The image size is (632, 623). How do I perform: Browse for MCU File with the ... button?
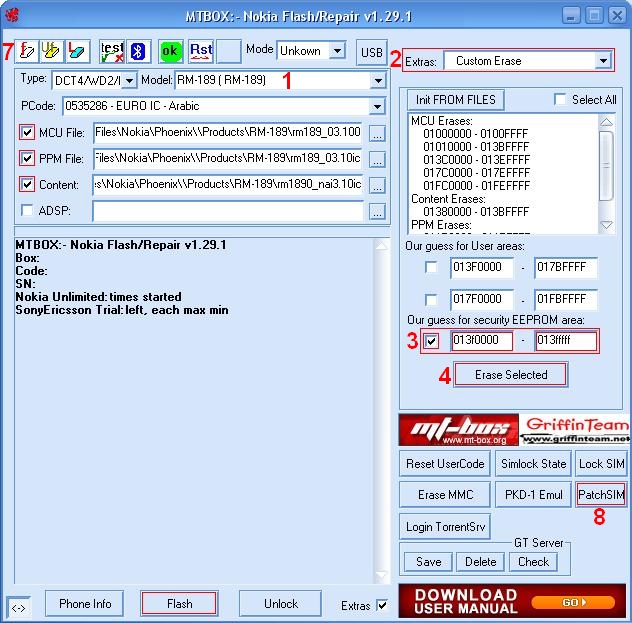[377, 133]
